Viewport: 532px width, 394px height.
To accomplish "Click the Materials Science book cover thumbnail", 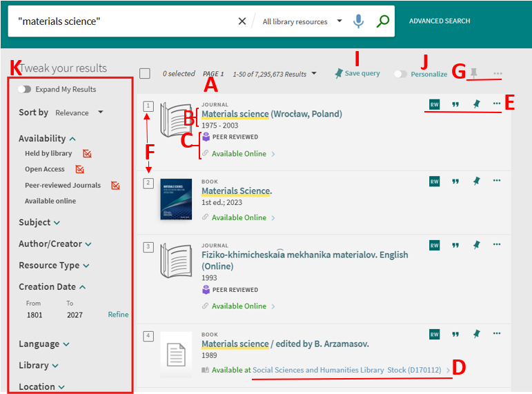I will click(176, 199).
